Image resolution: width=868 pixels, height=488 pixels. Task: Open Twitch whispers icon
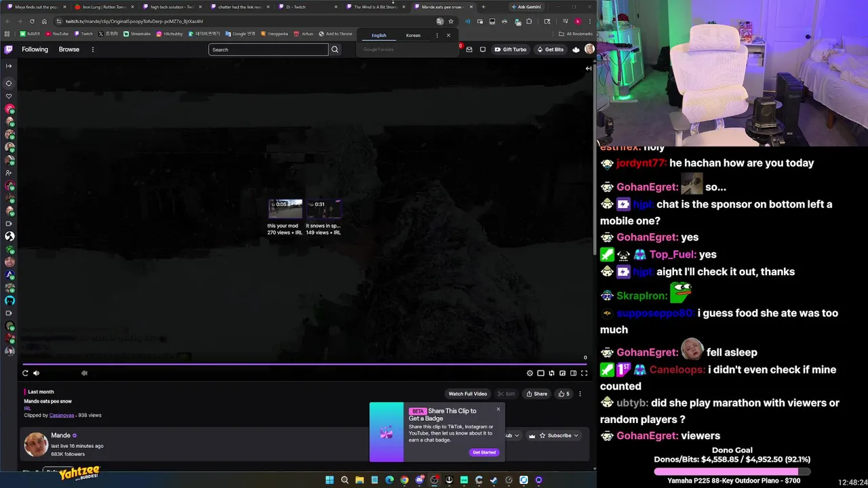click(x=483, y=49)
